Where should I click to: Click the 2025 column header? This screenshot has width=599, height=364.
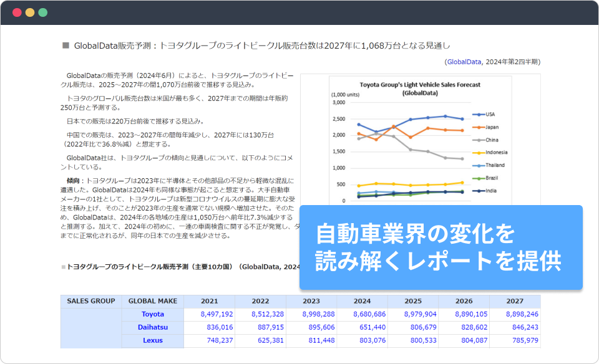pos(413,301)
